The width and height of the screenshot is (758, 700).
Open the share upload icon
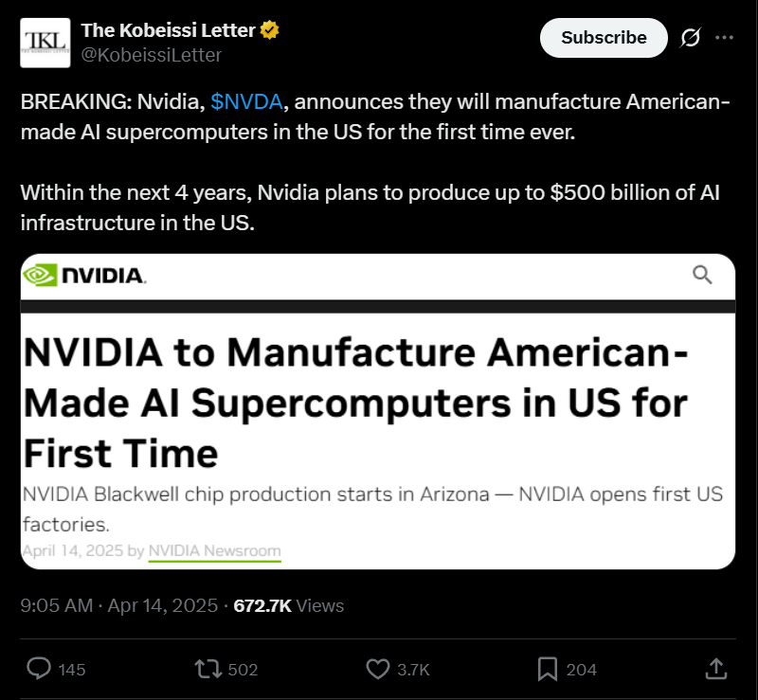pos(716,669)
